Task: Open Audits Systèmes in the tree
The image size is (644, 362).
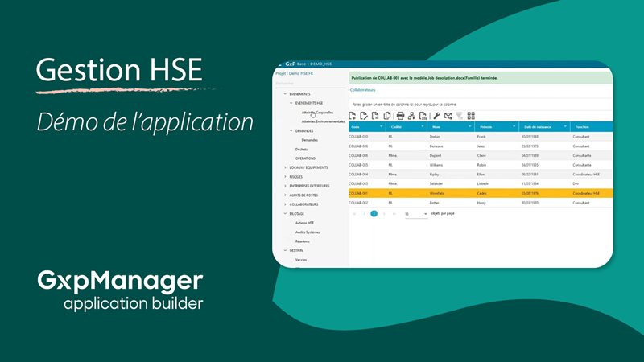Action: pos(308,232)
